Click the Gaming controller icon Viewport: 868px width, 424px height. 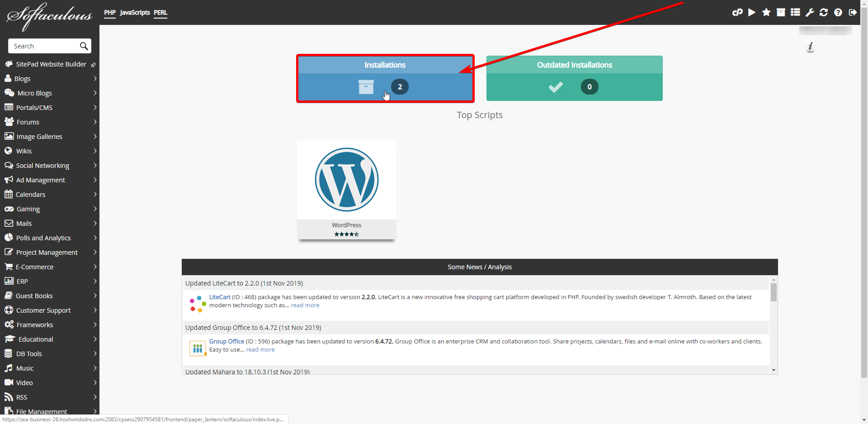click(x=9, y=209)
